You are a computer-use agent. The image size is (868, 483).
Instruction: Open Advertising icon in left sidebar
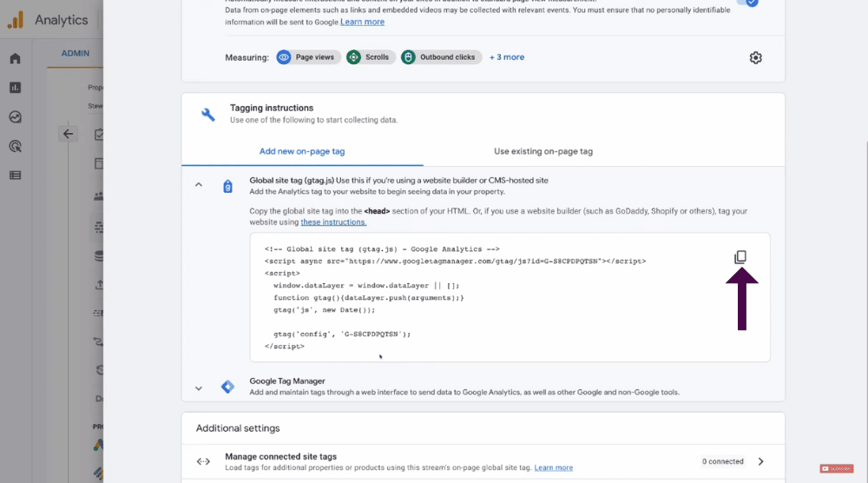(x=15, y=146)
